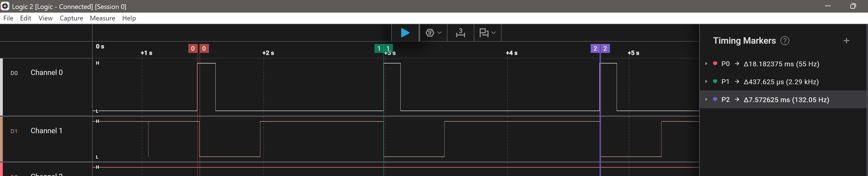This screenshot has height=176, width=868.
Task: Expand the P2 timing marker entry
Action: pos(706,99)
